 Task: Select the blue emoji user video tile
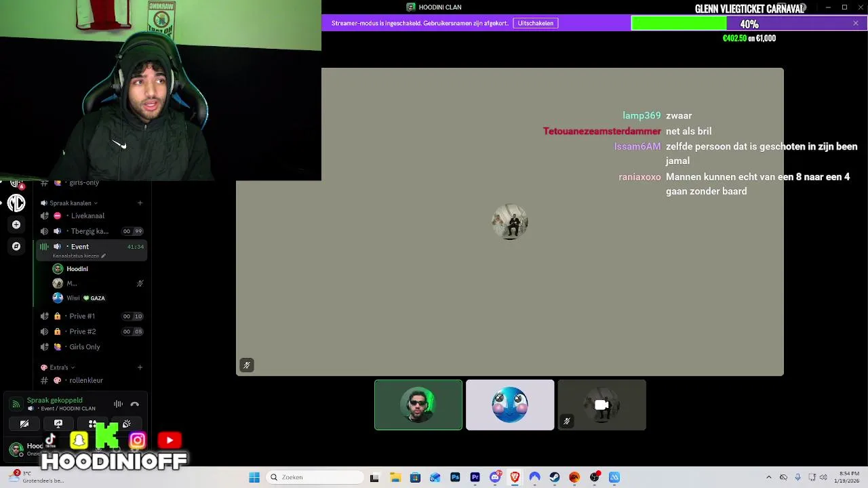(x=510, y=405)
